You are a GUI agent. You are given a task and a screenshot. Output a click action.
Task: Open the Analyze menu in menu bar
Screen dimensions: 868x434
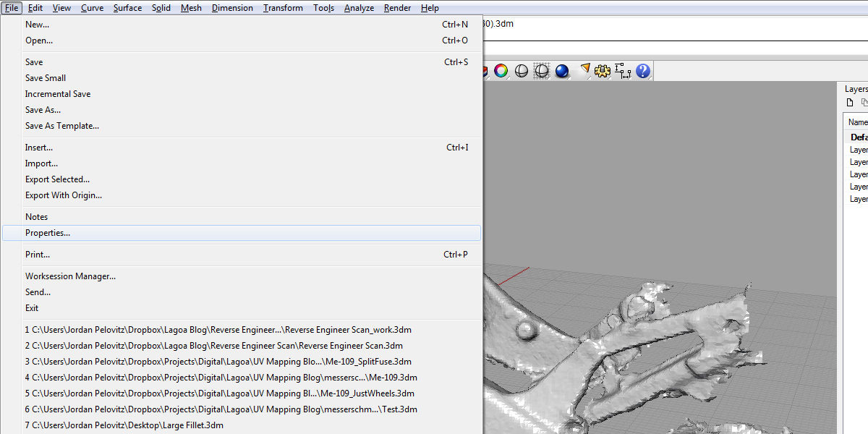(359, 8)
